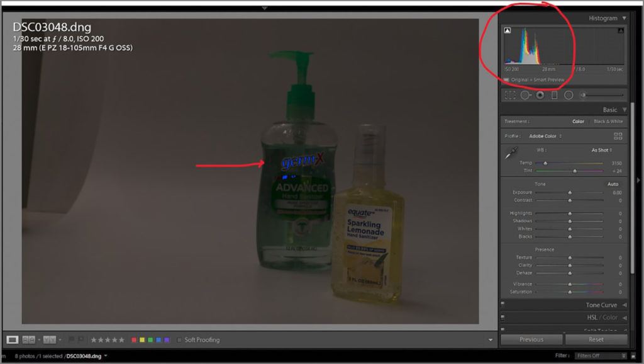The width and height of the screenshot is (644, 364).
Task: Open the Profile Browser grid icon
Action: tap(618, 136)
